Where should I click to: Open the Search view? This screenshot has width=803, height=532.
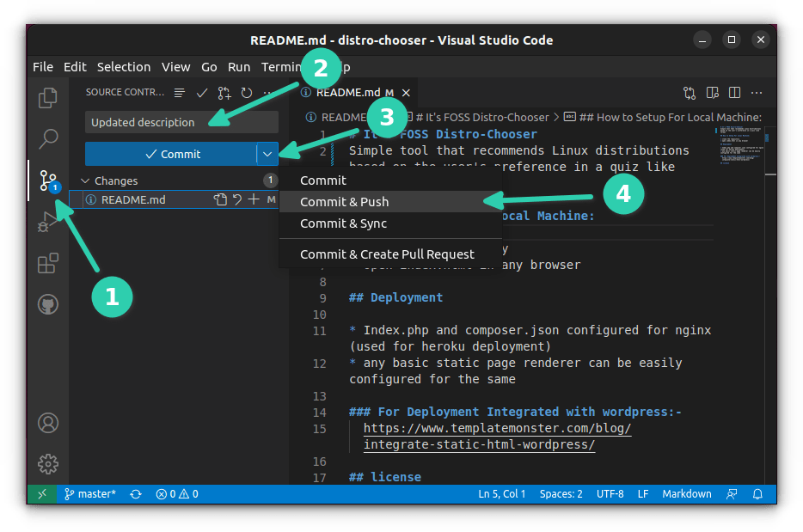tap(48, 138)
